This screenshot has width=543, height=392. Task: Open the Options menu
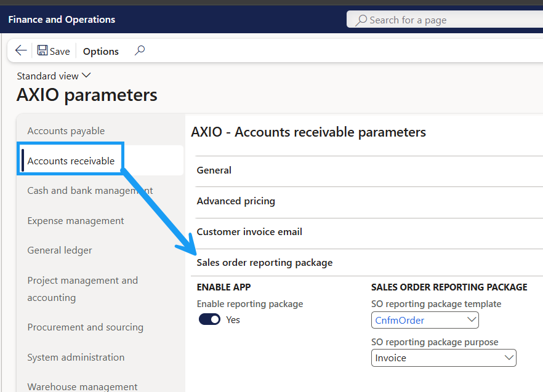point(100,51)
